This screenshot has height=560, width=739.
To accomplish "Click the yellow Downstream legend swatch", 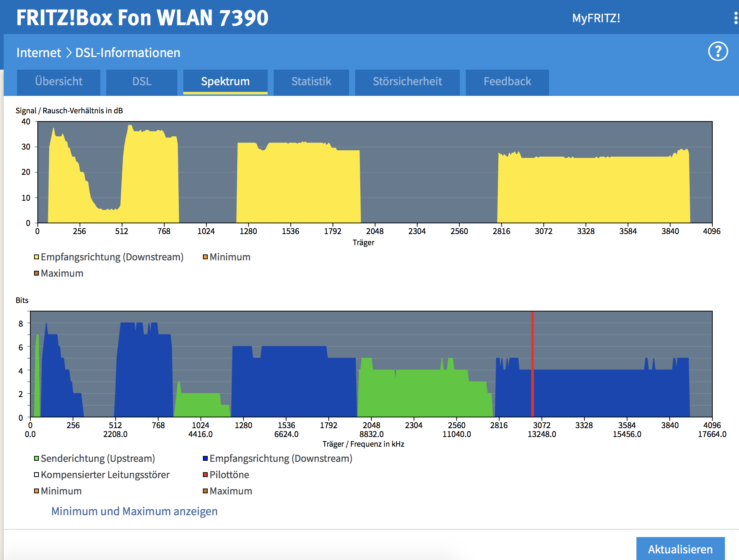I will click(36, 257).
